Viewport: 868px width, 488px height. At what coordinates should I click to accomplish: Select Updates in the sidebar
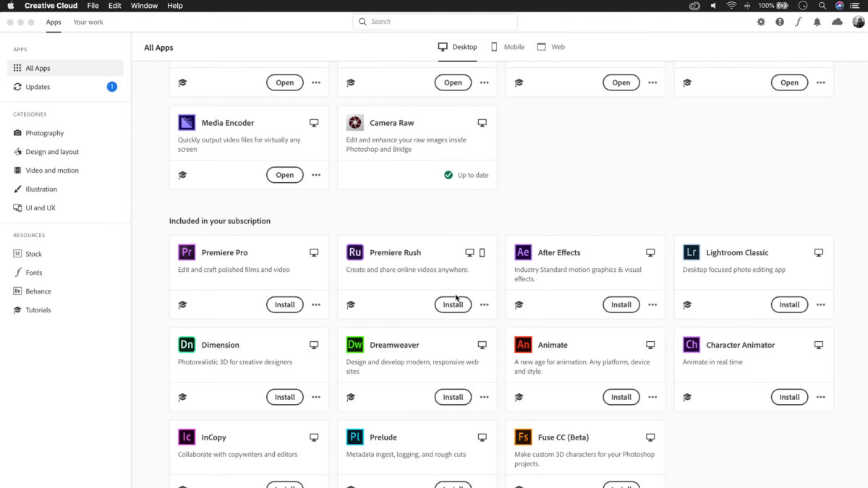point(38,87)
